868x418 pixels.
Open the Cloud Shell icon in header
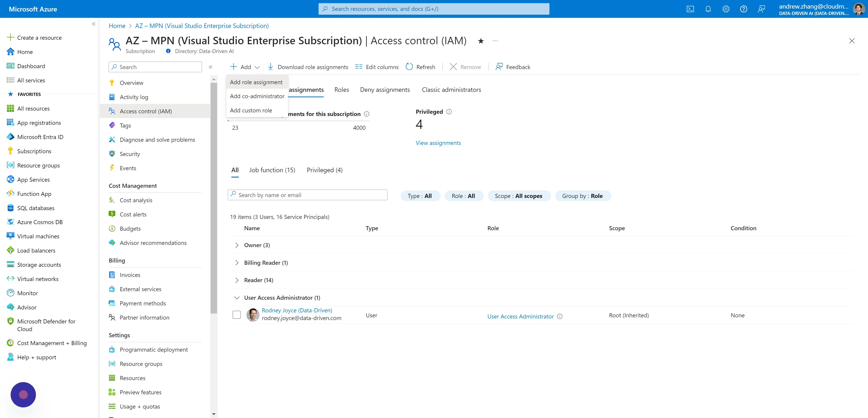tap(690, 9)
